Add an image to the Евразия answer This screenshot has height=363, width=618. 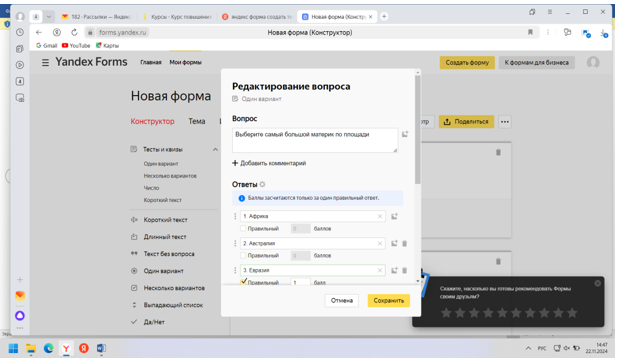[394, 270]
